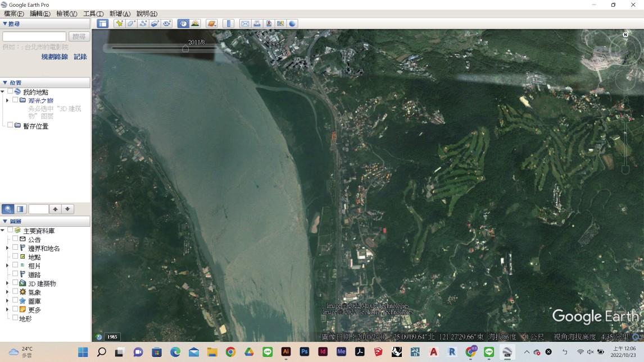Check the 3D 建築物 layer
This screenshot has height=362, width=644.
coord(15,283)
